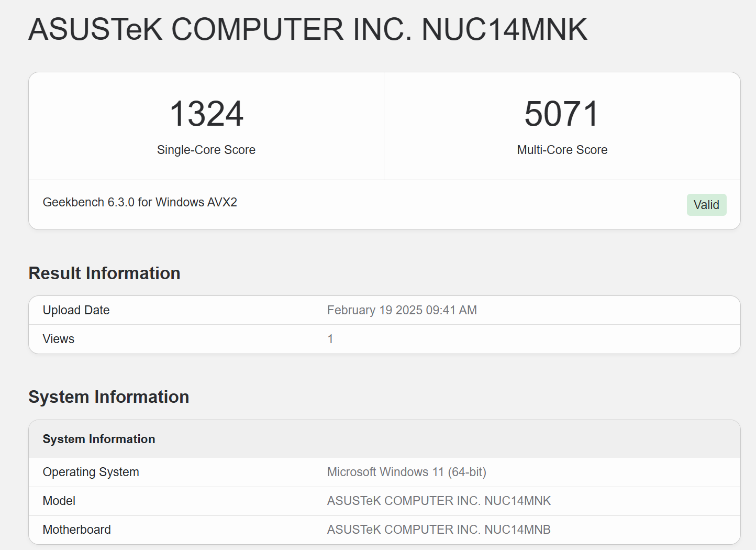Select the Single-Core Score label
The height and width of the screenshot is (550, 756).
click(x=206, y=150)
